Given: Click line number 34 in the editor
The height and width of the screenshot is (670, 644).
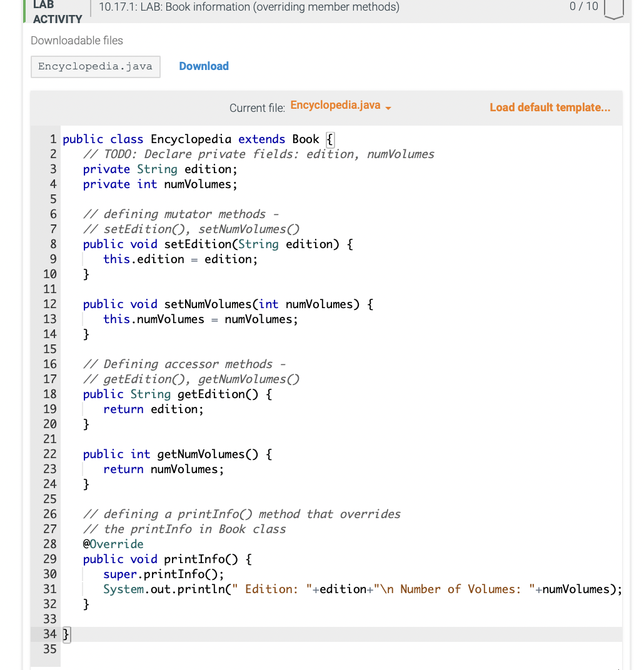Looking at the screenshot, I should (x=49, y=634).
